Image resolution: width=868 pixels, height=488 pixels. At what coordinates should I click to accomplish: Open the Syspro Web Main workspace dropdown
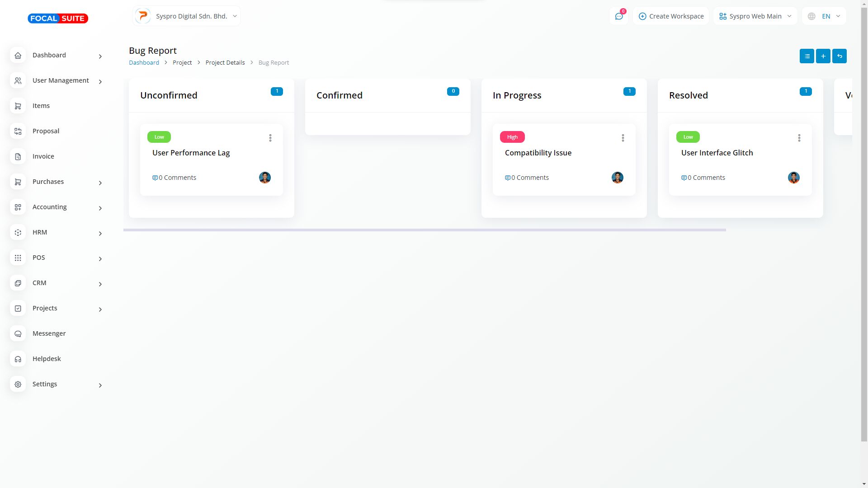tap(755, 16)
